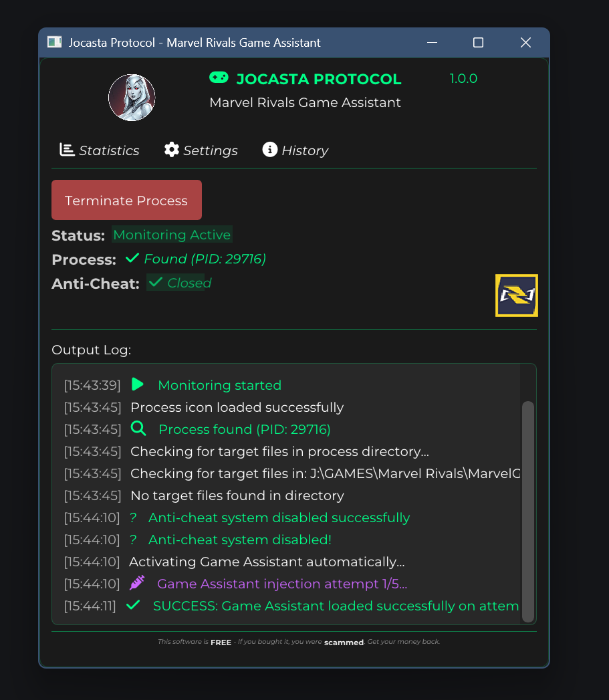Click the scammed refund notice link

pos(343,642)
